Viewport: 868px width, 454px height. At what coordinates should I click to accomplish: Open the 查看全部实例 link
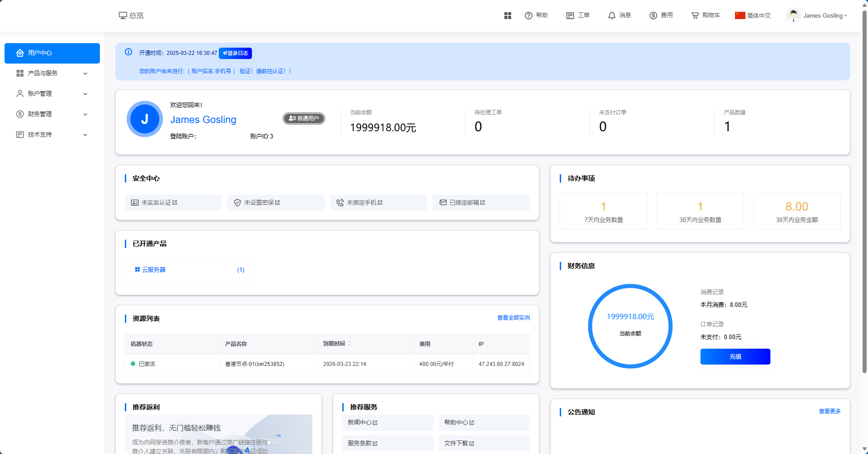click(x=513, y=318)
